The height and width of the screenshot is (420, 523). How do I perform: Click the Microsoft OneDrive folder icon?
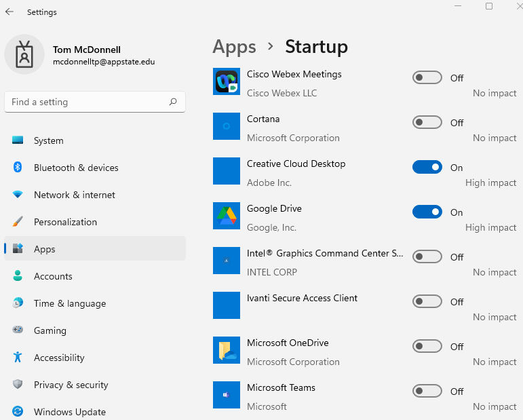pyautogui.click(x=227, y=350)
